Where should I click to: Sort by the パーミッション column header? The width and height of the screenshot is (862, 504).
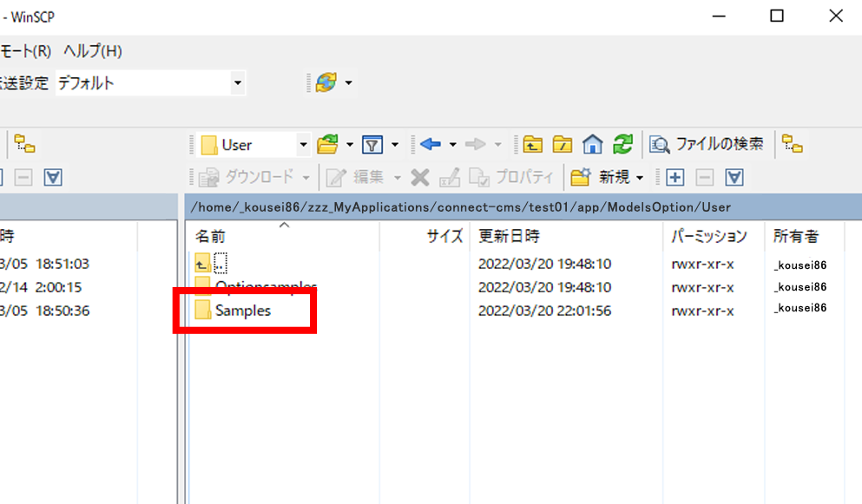(714, 236)
